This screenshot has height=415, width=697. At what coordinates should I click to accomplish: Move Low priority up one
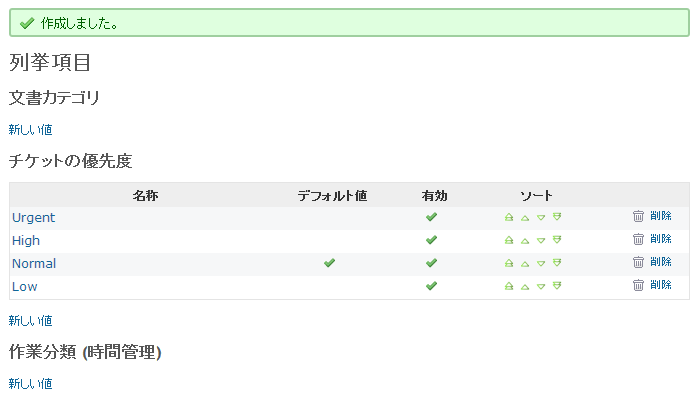[x=525, y=286]
